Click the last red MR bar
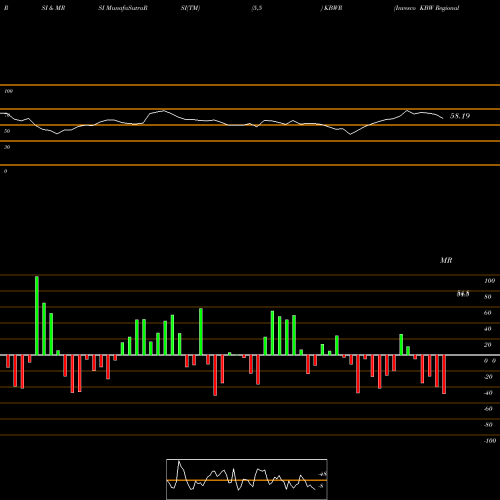Screen dimensions: 500x500 click(x=444, y=374)
